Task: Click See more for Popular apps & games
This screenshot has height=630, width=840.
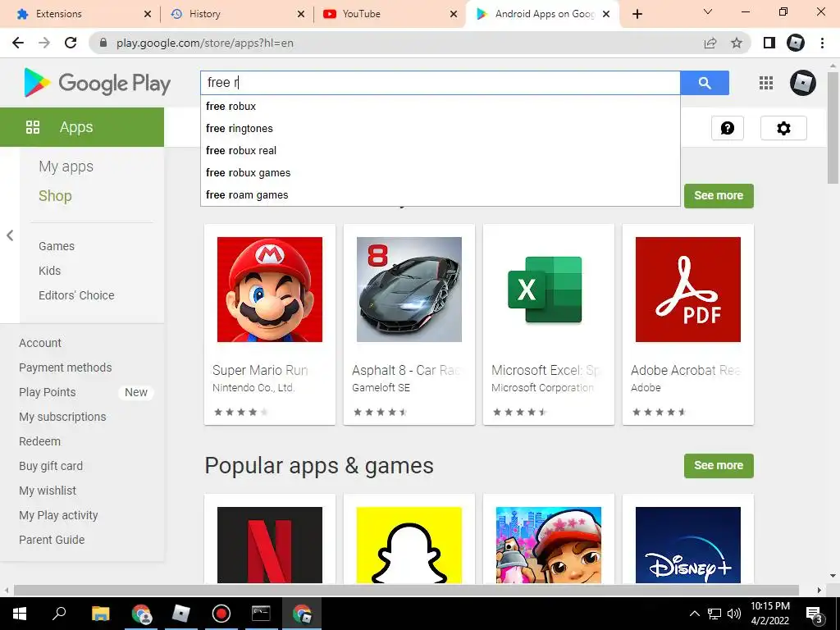Action: pyautogui.click(x=719, y=466)
